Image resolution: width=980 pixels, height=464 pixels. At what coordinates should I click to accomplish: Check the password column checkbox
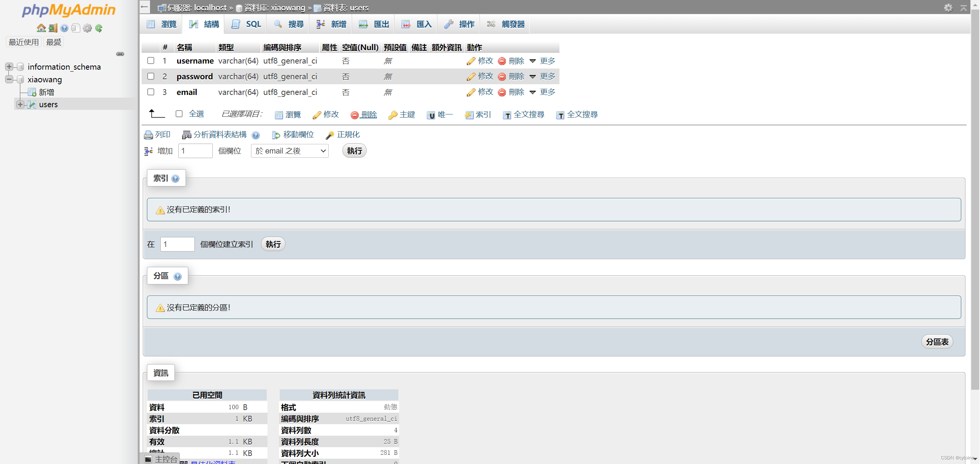[151, 76]
